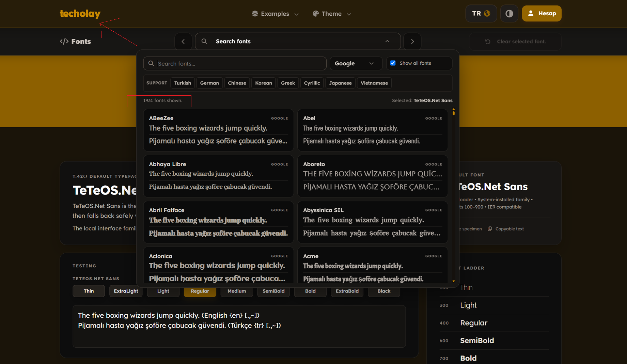Select the Aclonica font card
The height and width of the screenshot is (364, 627).
(218, 265)
